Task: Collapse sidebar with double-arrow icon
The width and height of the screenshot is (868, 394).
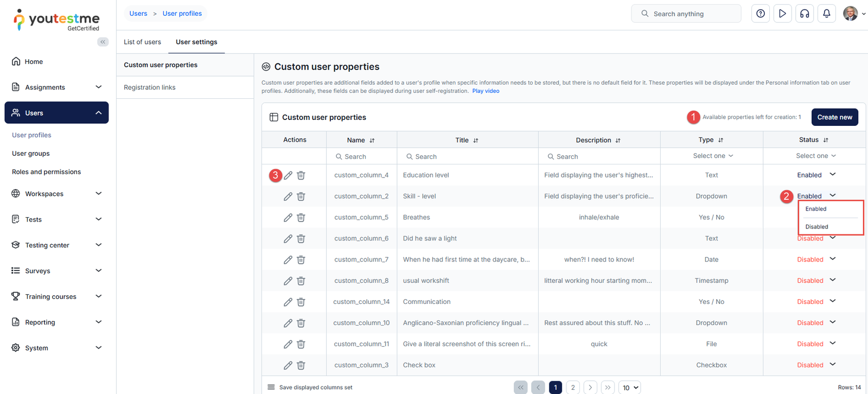Action: coord(103,42)
